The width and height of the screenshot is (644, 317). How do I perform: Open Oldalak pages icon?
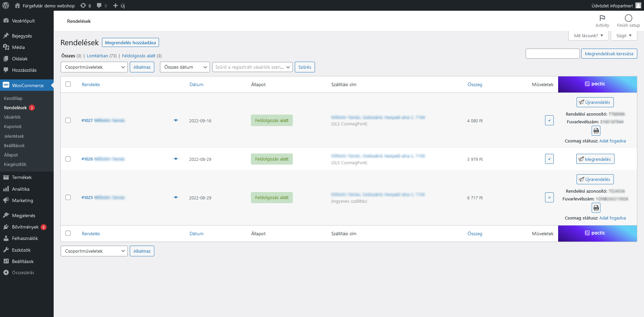[6, 58]
